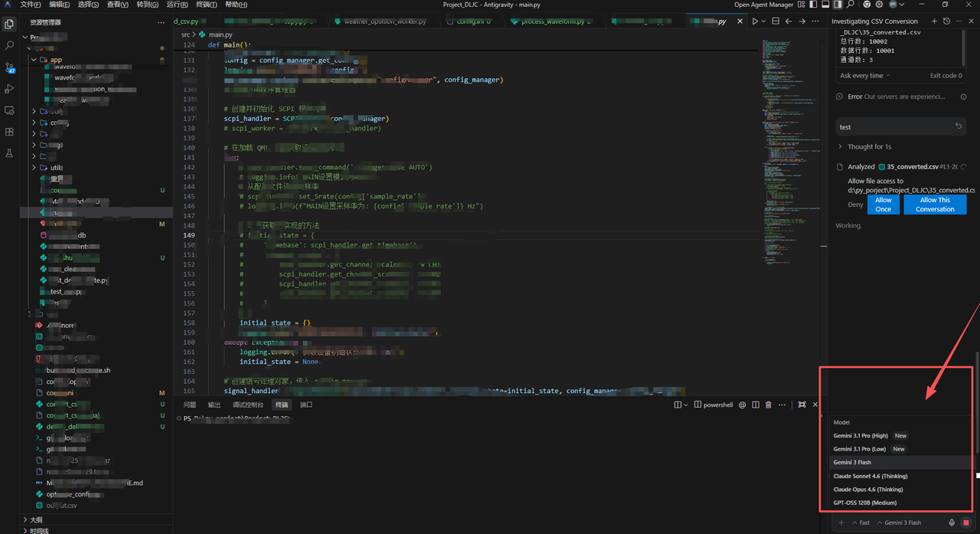Screen dimensions: 980x534
Task: Click the Explorer panel more actions ellipsis
Action: coord(160,22)
